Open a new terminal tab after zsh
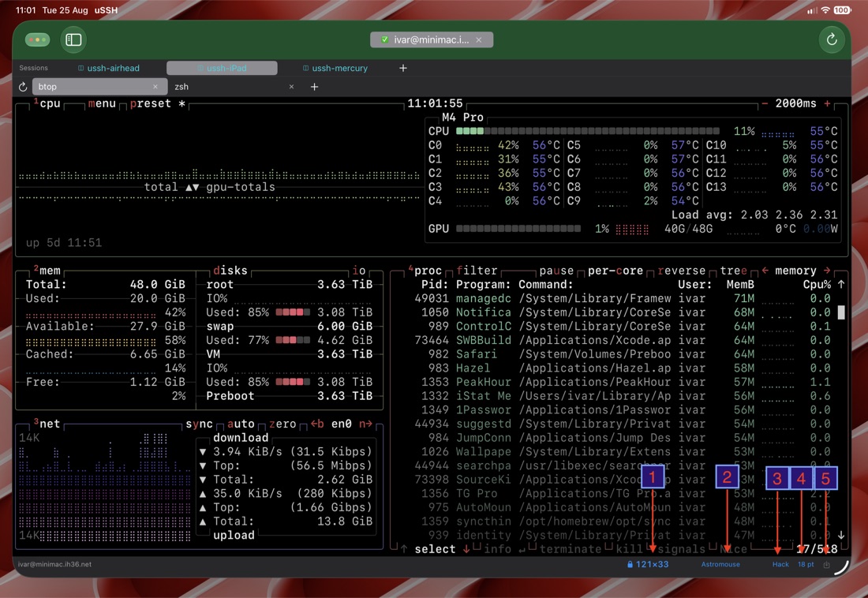The width and height of the screenshot is (868, 598). click(314, 87)
